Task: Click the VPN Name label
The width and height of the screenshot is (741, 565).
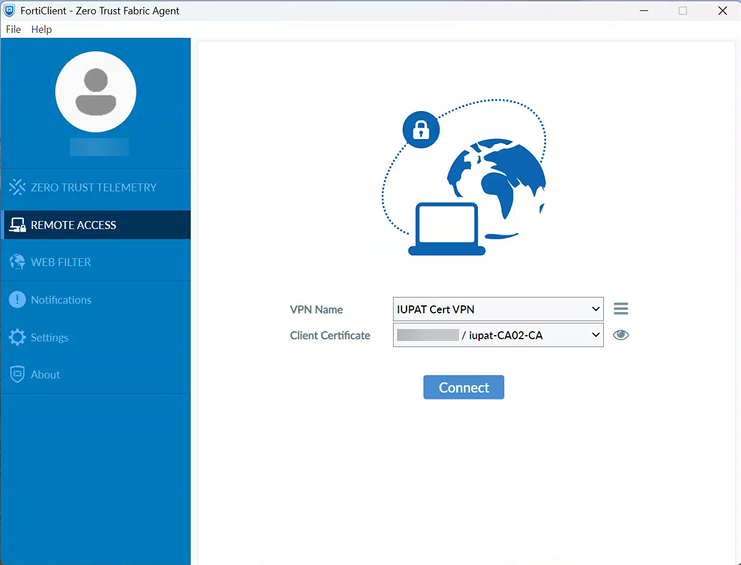Action: [316, 309]
